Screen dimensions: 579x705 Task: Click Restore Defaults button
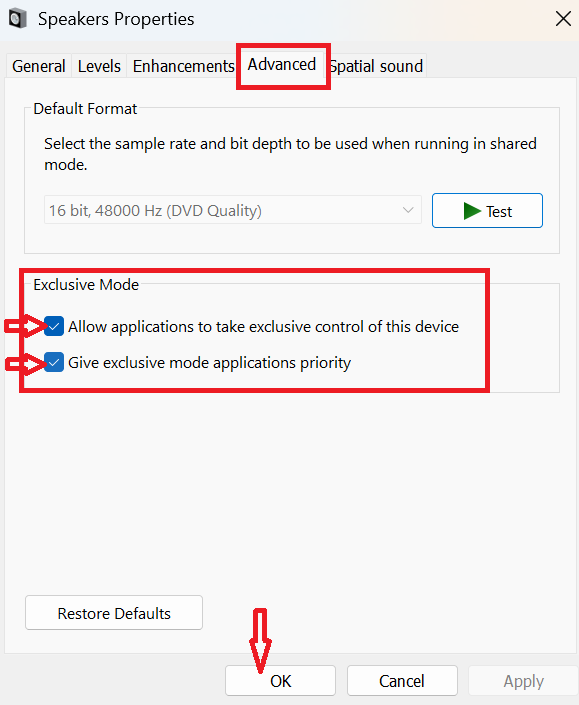(x=114, y=613)
